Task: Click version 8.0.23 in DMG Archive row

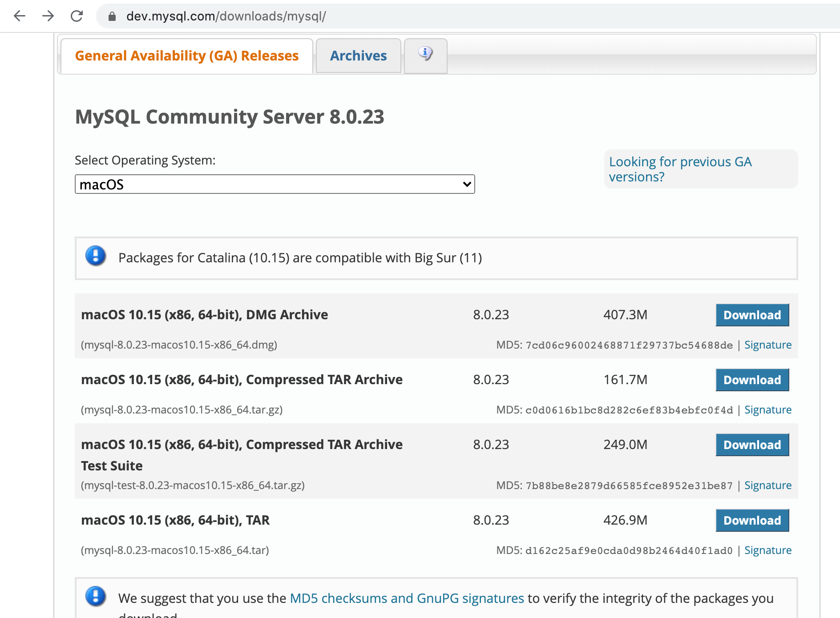Action: 491,315
